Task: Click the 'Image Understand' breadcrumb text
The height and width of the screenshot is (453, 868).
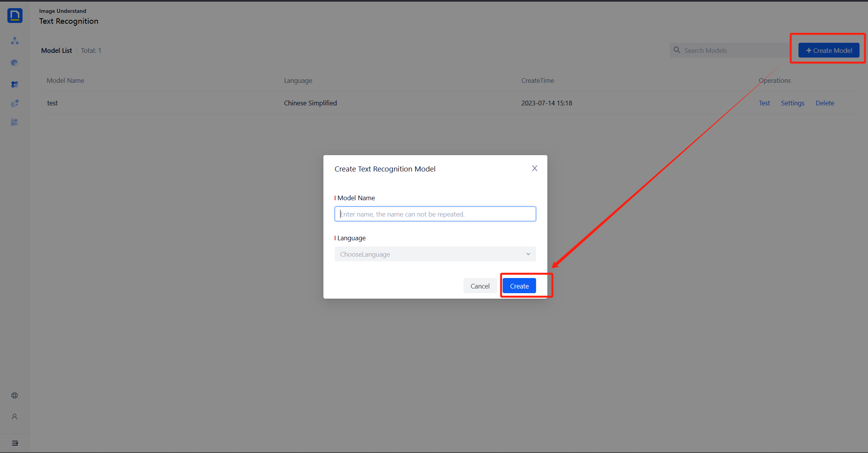Action: point(63,11)
